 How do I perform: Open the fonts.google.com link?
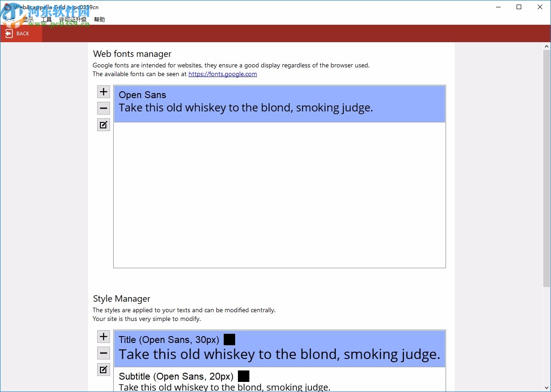223,74
